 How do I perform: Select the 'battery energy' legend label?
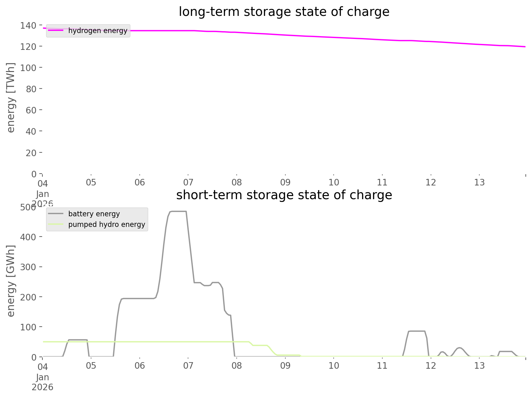click(x=94, y=214)
